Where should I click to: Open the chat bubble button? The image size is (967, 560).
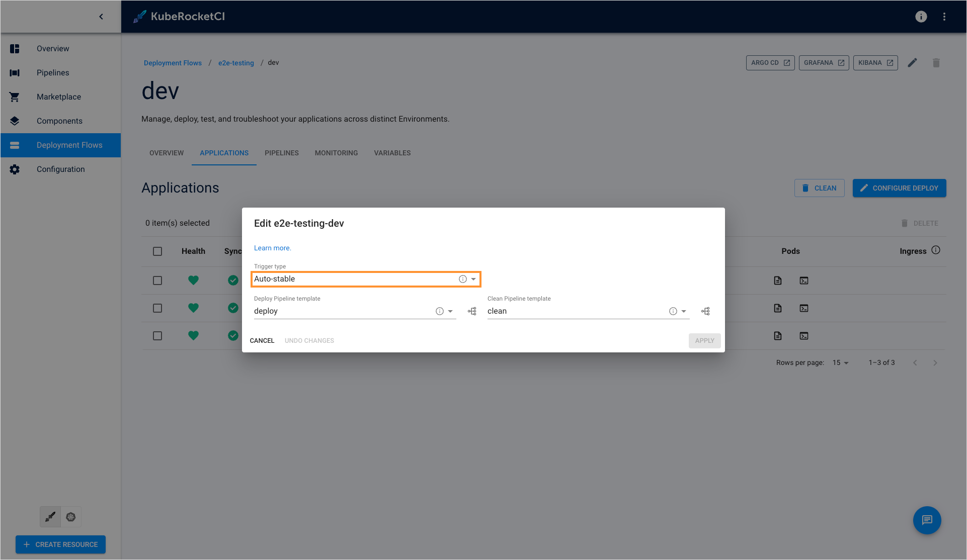[927, 520]
